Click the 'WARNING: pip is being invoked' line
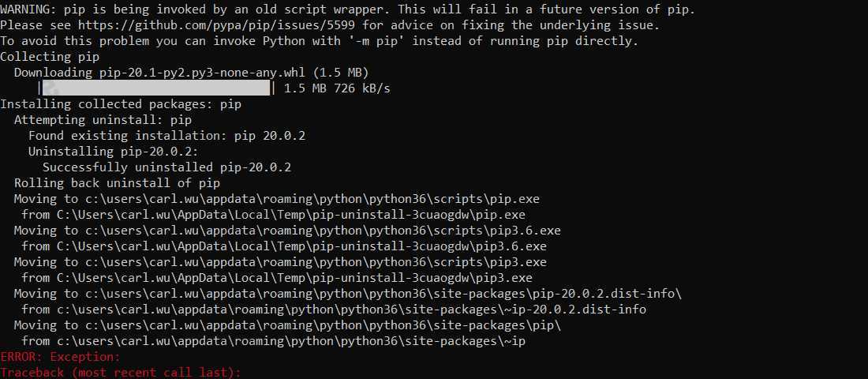868x379 pixels. [x=347, y=9]
